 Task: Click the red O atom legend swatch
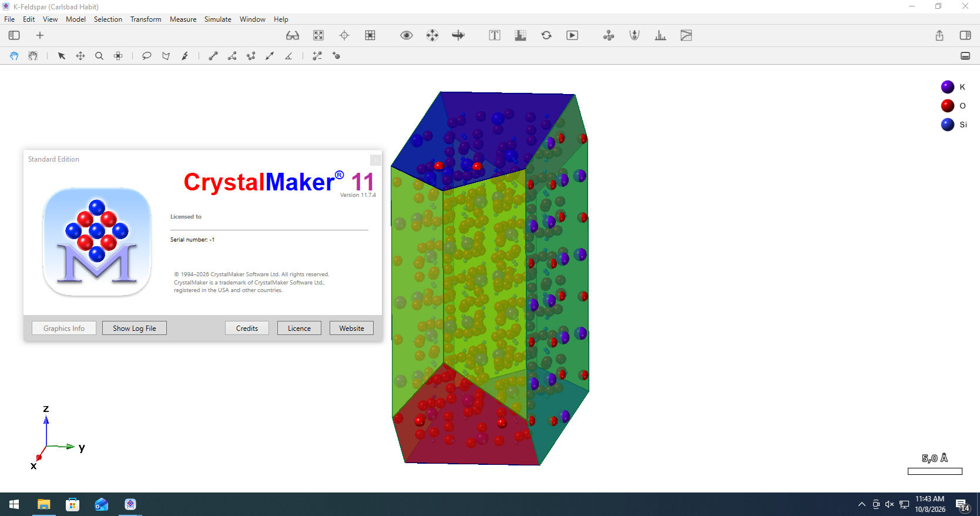click(948, 106)
